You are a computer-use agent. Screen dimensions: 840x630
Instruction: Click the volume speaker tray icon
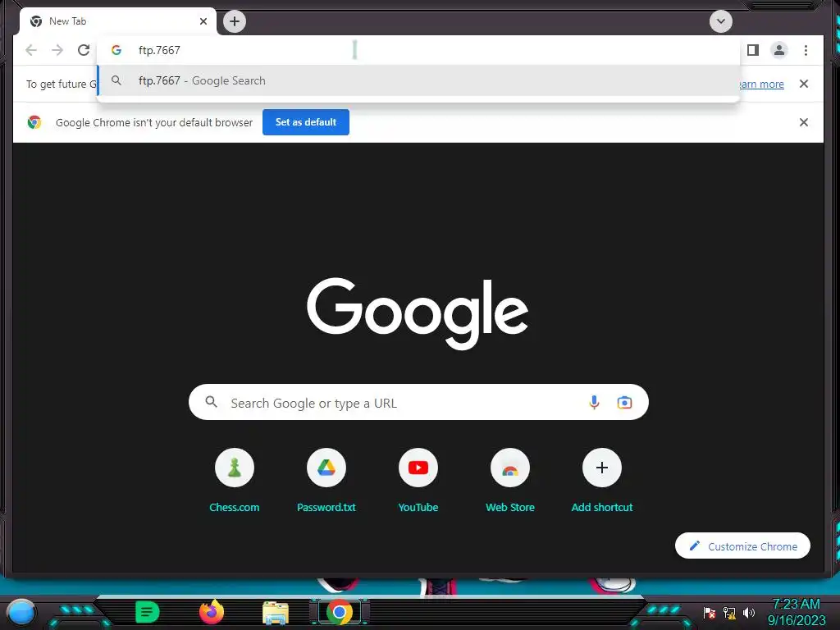pos(749,612)
